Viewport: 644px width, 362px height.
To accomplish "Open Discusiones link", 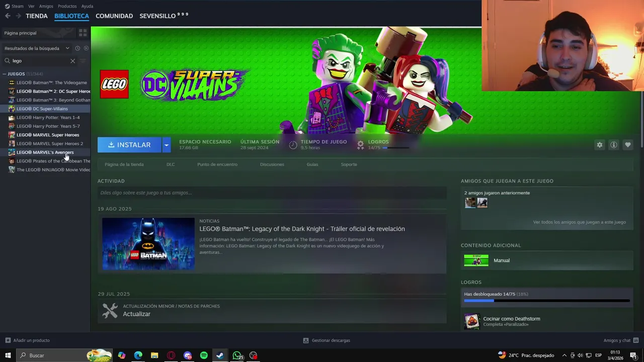I will point(272,164).
